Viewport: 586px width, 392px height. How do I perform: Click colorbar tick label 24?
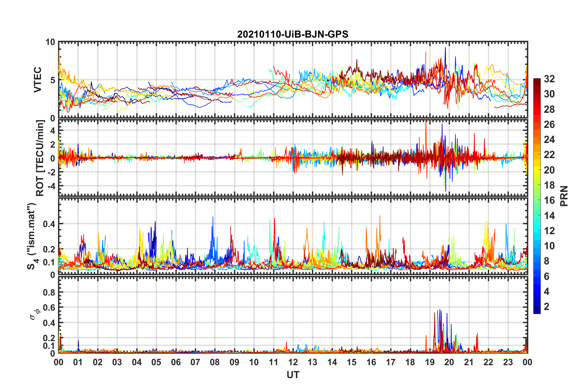coord(549,140)
